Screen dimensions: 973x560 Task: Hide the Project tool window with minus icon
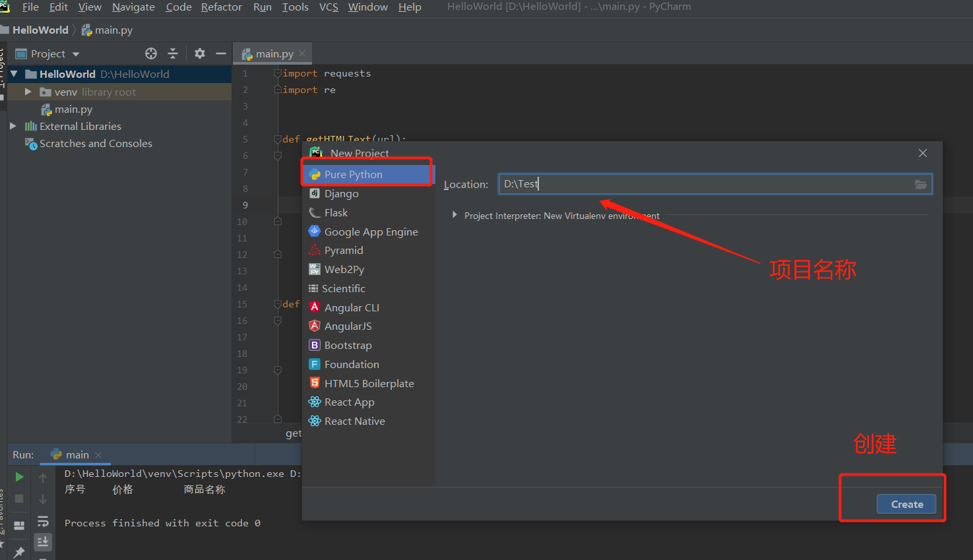[220, 53]
